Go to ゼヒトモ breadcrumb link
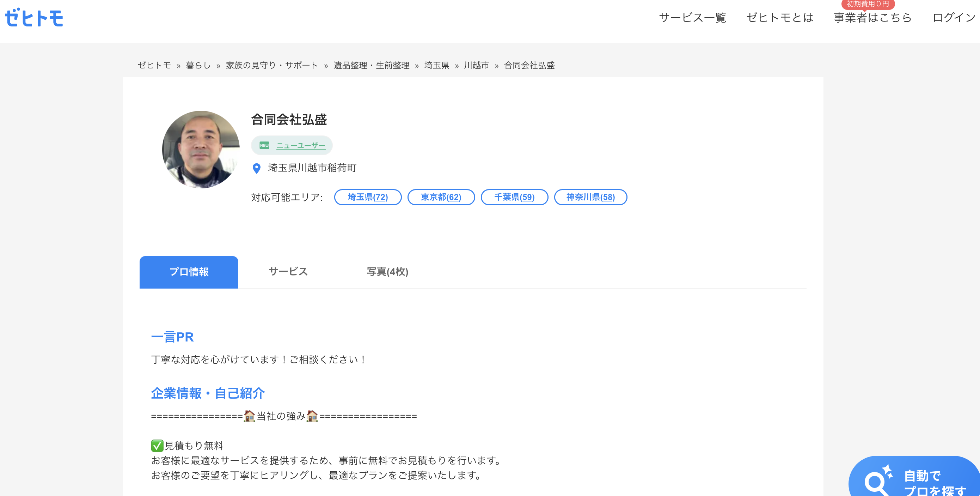Viewport: 980px width, 496px height. (x=154, y=66)
